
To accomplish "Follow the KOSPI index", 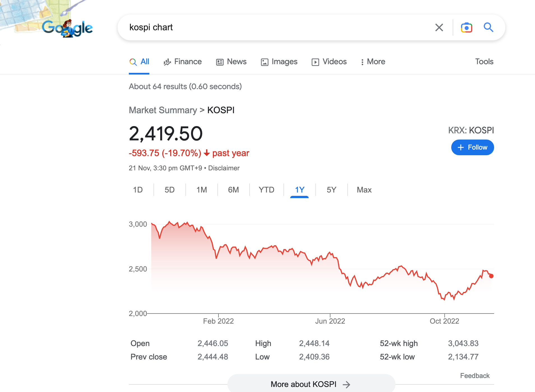I will [x=472, y=147].
